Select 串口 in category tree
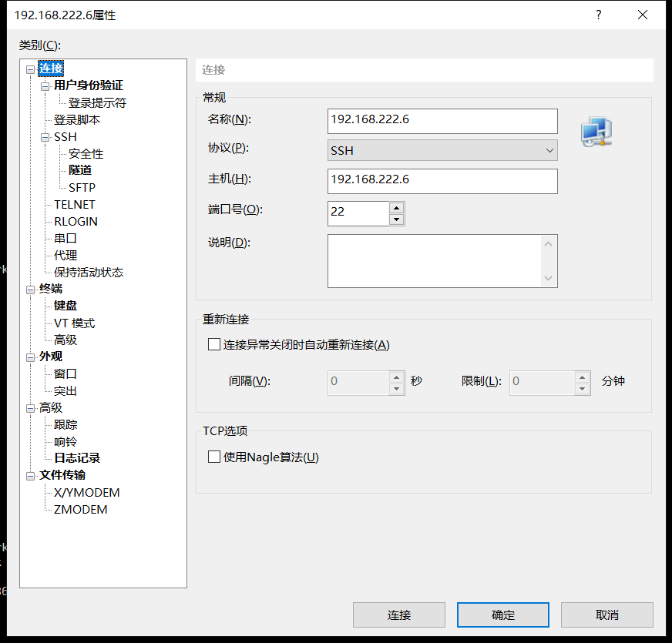 click(x=66, y=238)
